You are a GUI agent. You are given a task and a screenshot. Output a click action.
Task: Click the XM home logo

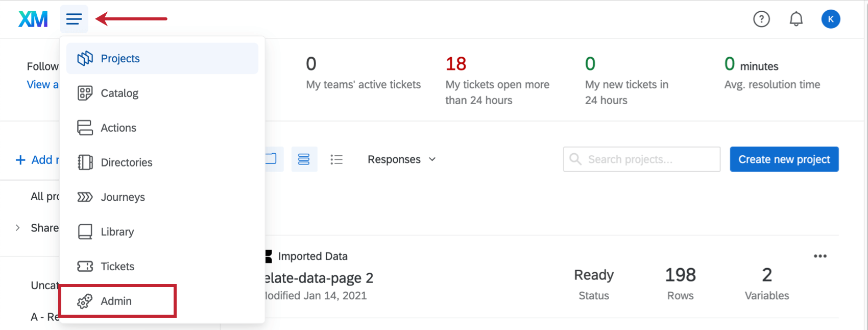coord(32,18)
